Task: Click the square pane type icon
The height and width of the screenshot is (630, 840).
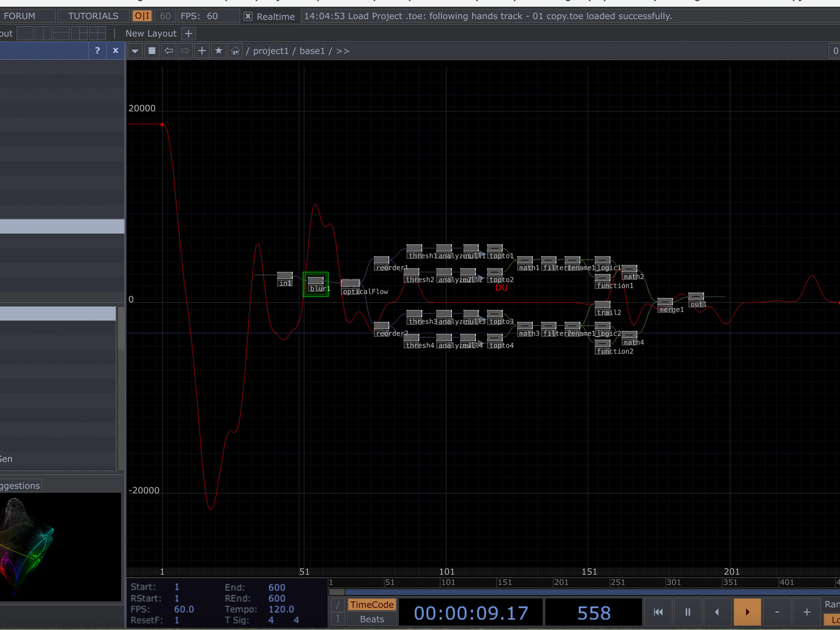Action: click(152, 51)
